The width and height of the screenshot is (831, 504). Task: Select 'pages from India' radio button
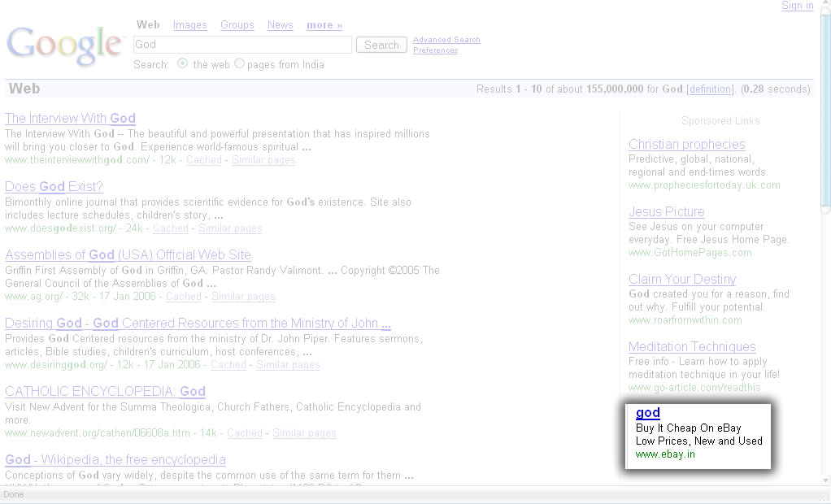tap(240, 63)
